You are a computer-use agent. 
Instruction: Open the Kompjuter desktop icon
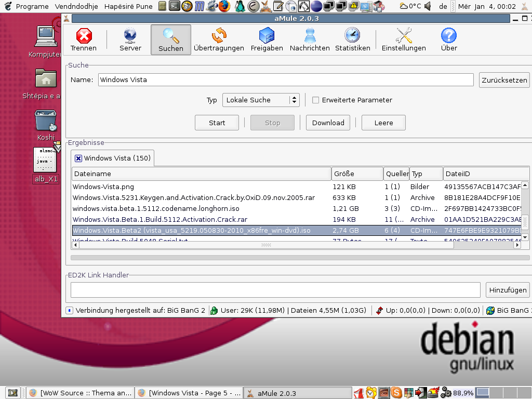(x=46, y=42)
